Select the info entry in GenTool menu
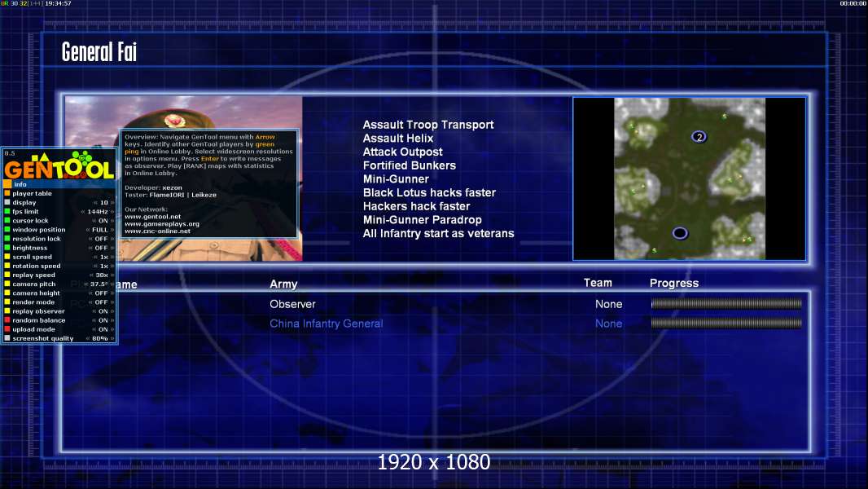The height and width of the screenshot is (489, 868). tap(59, 184)
